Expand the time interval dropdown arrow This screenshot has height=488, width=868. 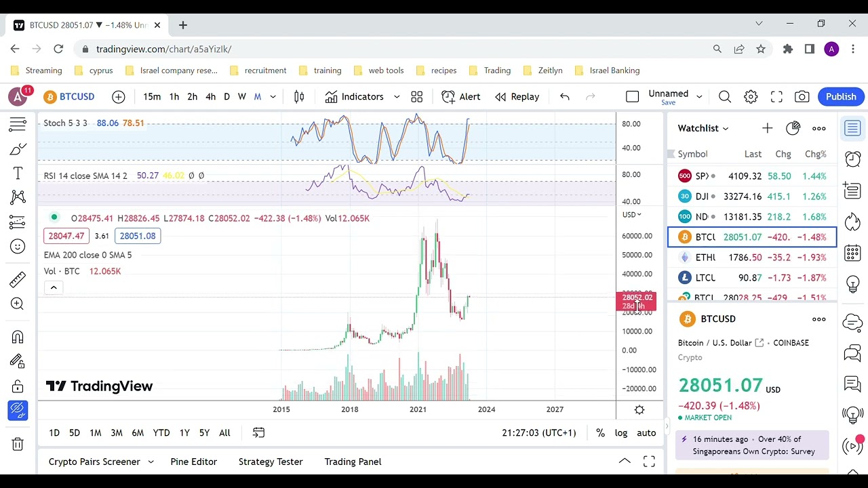[x=273, y=97]
